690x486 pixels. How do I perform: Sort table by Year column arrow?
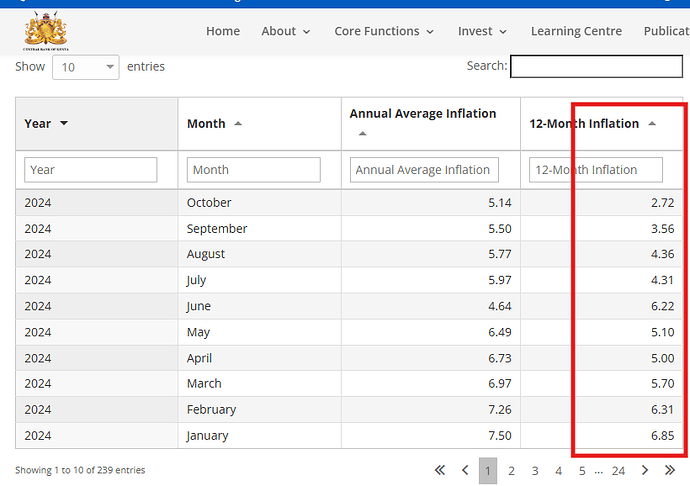click(x=65, y=124)
